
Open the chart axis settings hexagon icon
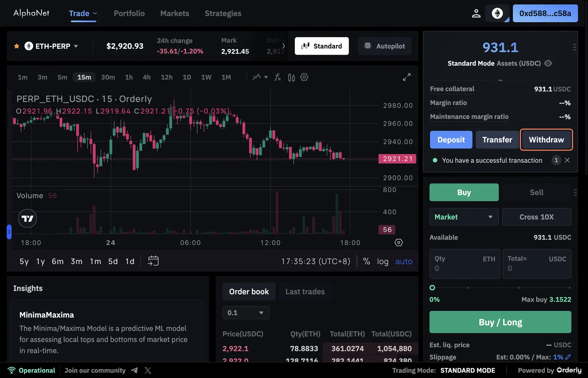[399, 243]
